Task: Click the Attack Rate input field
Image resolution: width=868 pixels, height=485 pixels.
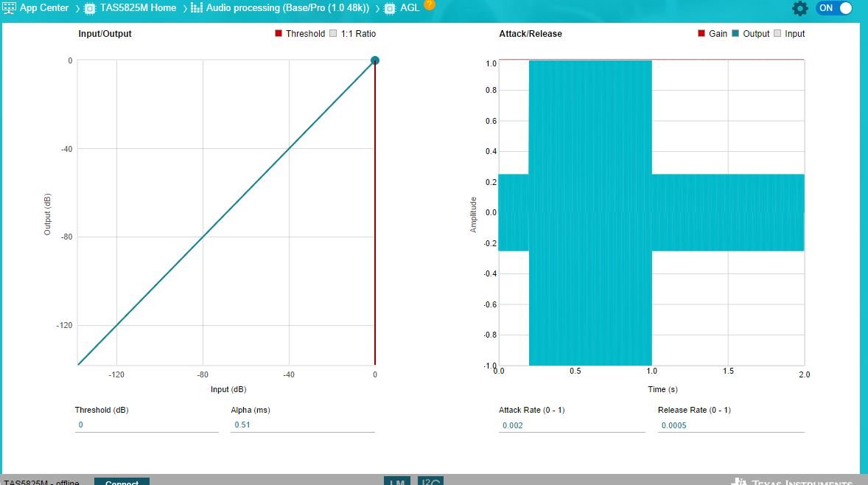Action: (x=572, y=425)
